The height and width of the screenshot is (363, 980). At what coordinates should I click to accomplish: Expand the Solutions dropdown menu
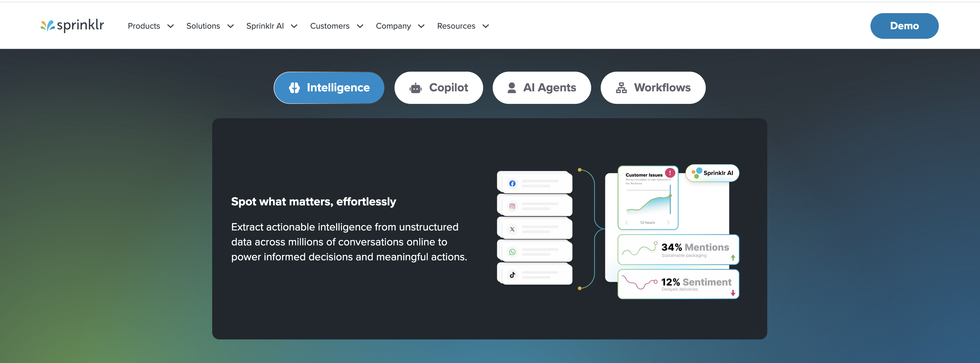[x=210, y=26]
